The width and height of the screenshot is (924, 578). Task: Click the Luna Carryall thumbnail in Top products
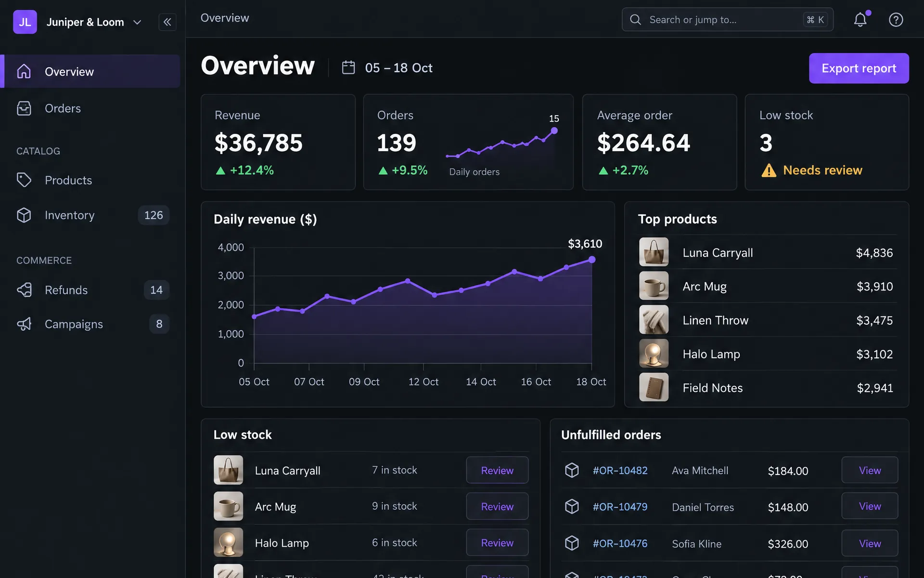click(x=654, y=252)
